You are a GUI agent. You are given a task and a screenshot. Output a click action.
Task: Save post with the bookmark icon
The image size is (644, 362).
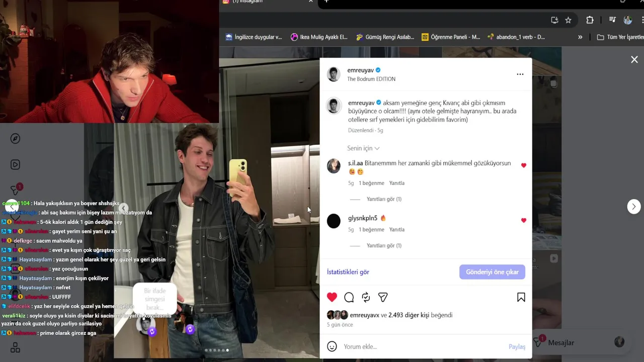pyautogui.click(x=521, y=297)
